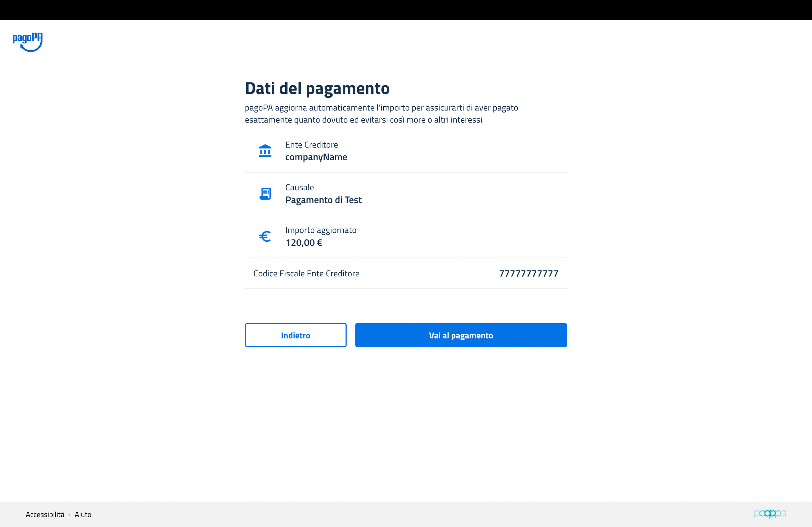Click the Pagamento di Test causale text
Screen dimensions: 812x527
pos(323,200)
